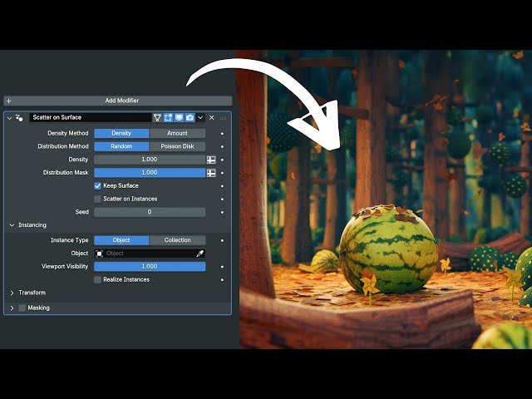Enable the Realize Instances checkbox
The height and width of the screenshot is (399, 532).
click(x=98, y=279)
